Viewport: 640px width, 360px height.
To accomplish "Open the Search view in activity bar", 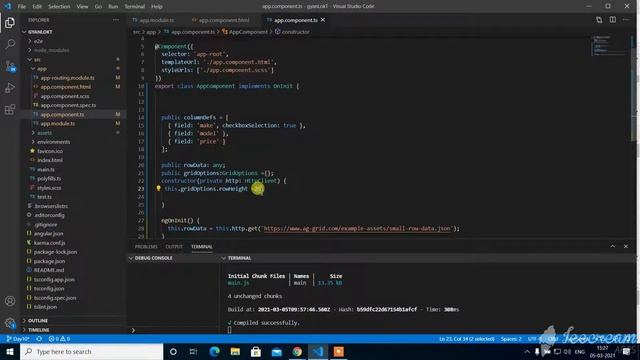I will pos(10,44).
